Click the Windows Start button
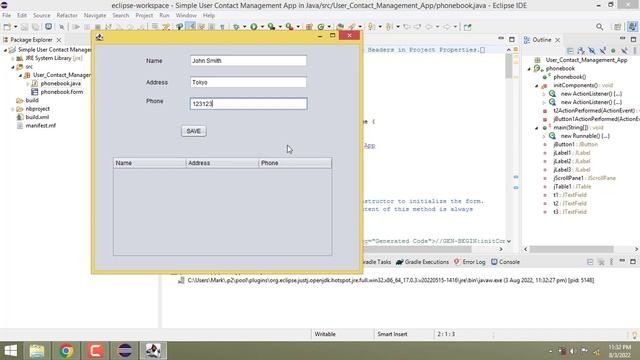This screenshot has width=640, height=360. pyautogui.click(x=11, y=351)
